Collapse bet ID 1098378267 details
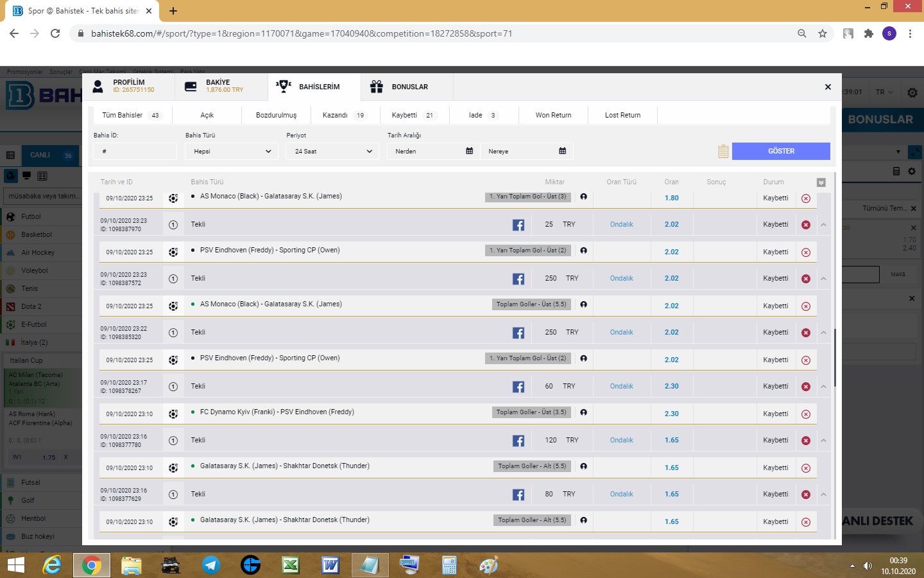The image size is (924, 578). click(x=823, y=387)
